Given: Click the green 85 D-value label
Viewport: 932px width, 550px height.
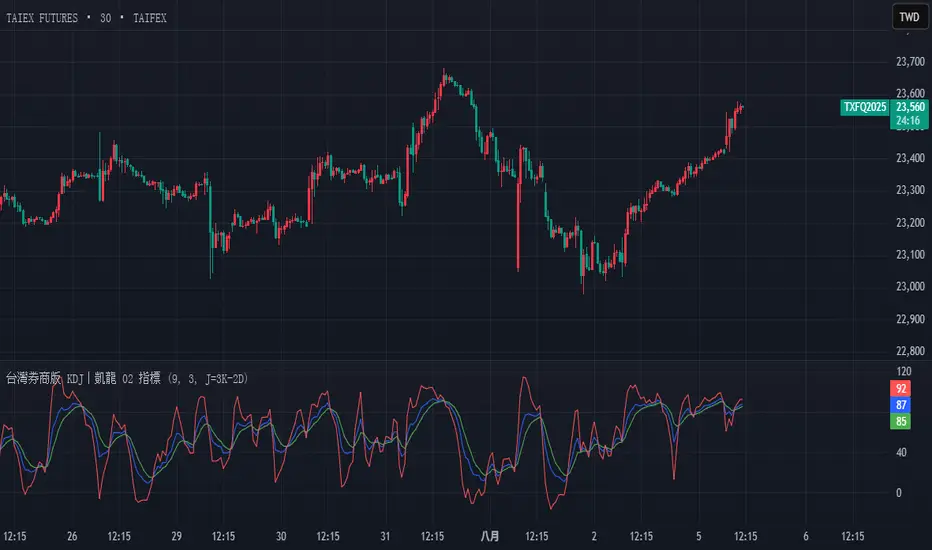Looking at the screenshot, I should (x=903, y=422).
